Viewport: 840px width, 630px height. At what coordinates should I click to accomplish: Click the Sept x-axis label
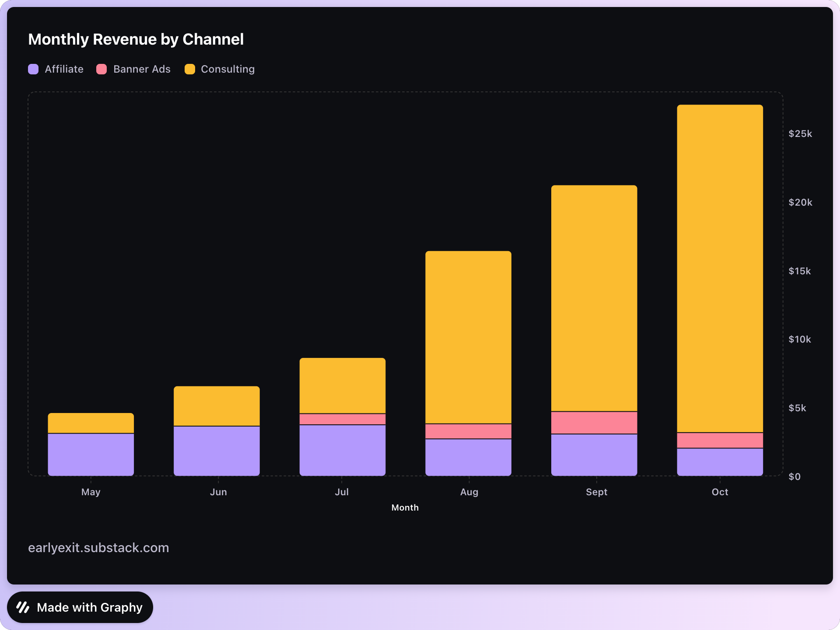click(596, 492)
